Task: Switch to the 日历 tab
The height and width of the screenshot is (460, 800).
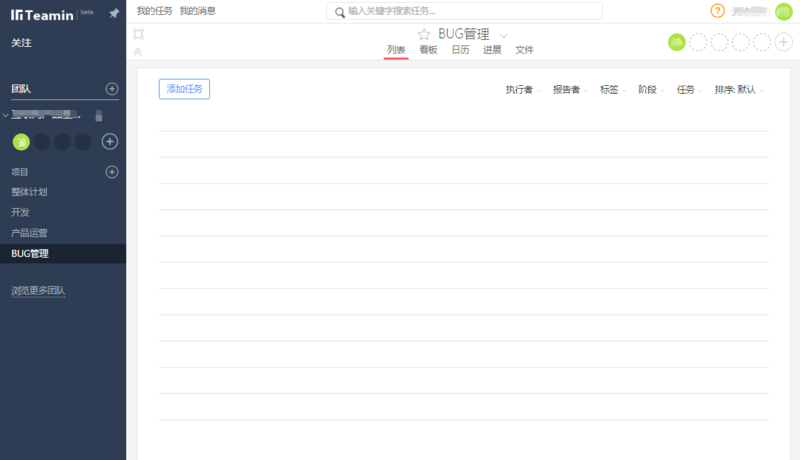Action: tap(460, 50)
